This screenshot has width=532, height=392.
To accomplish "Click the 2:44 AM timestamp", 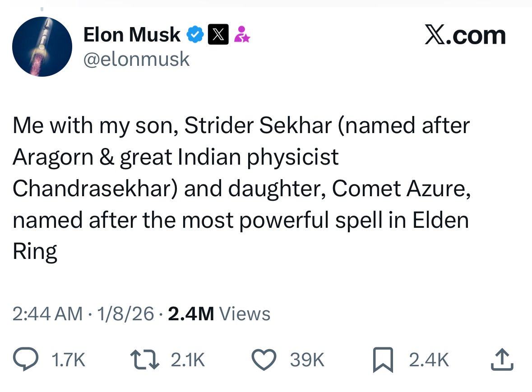I will [47, 314].
